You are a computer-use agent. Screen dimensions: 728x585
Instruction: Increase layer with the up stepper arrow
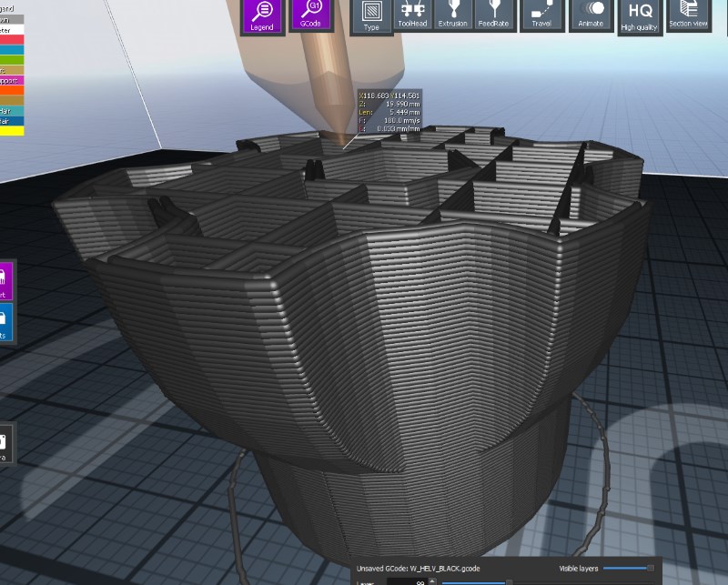[x=432, y=579]
